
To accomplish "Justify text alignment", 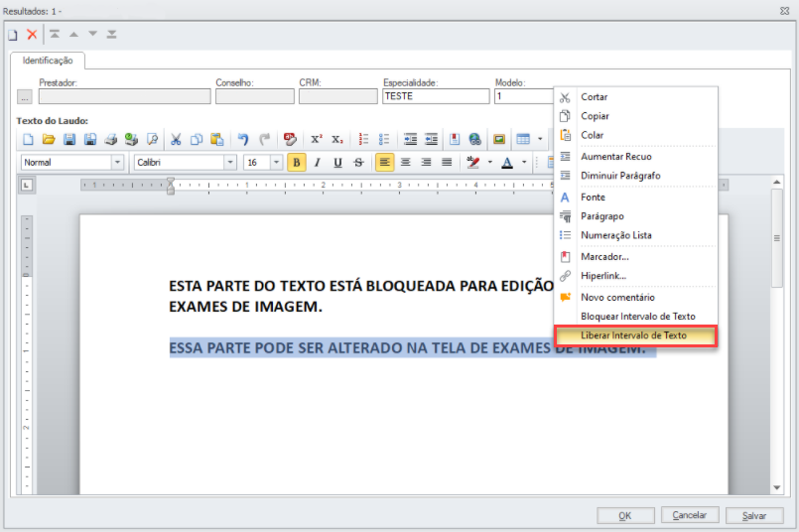I will click(447, 163).
